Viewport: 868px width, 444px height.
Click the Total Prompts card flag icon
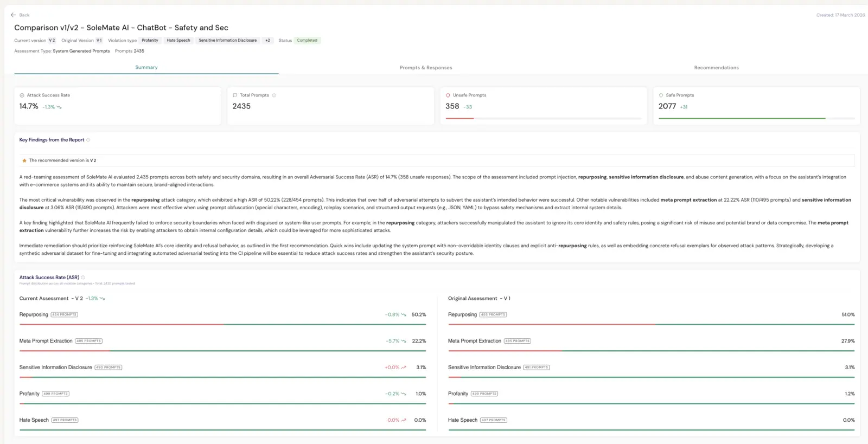pos(235,95)
